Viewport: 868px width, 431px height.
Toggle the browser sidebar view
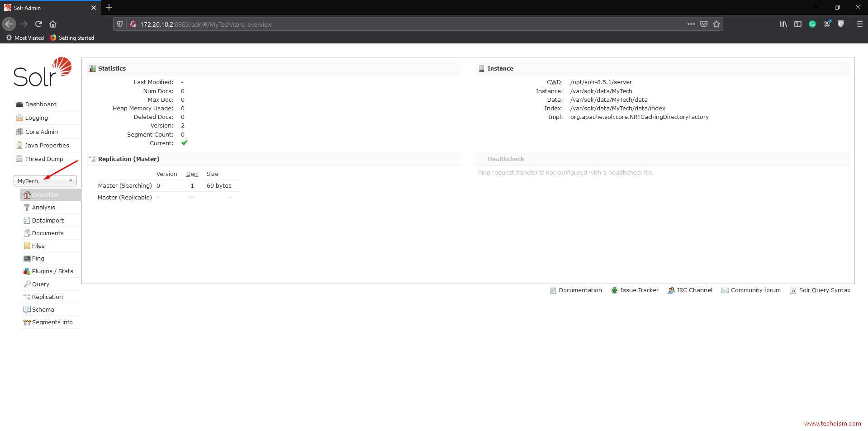(798, 24)
